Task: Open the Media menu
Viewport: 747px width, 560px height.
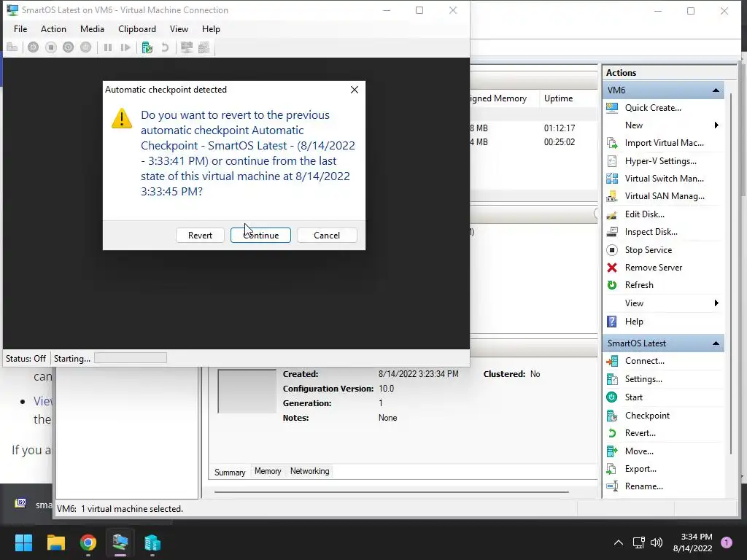Action: [x=92, y=29]
